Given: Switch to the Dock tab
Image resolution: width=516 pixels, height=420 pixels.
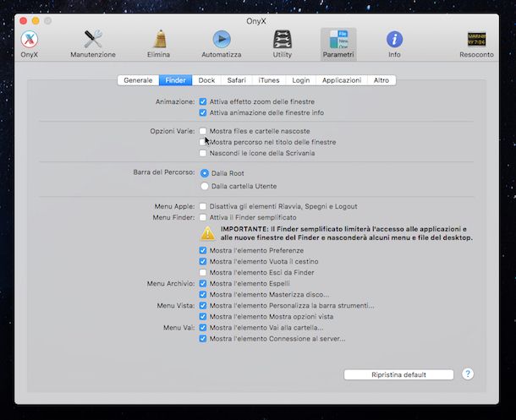Looking at the screenshot, I should click(206, 80).
